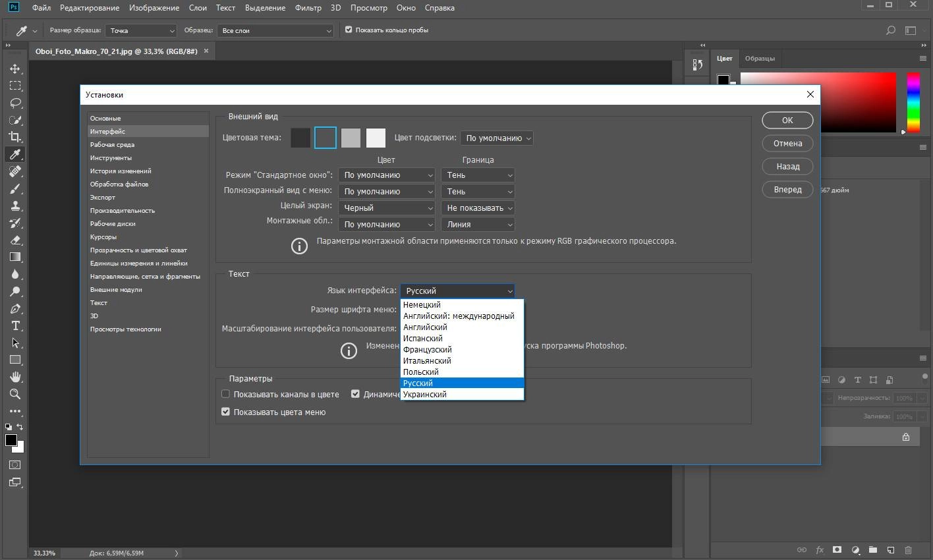The image size is (933, 560).
Task: Select the Zoom tool in the left toolbar
Action: tap(14, 394)
